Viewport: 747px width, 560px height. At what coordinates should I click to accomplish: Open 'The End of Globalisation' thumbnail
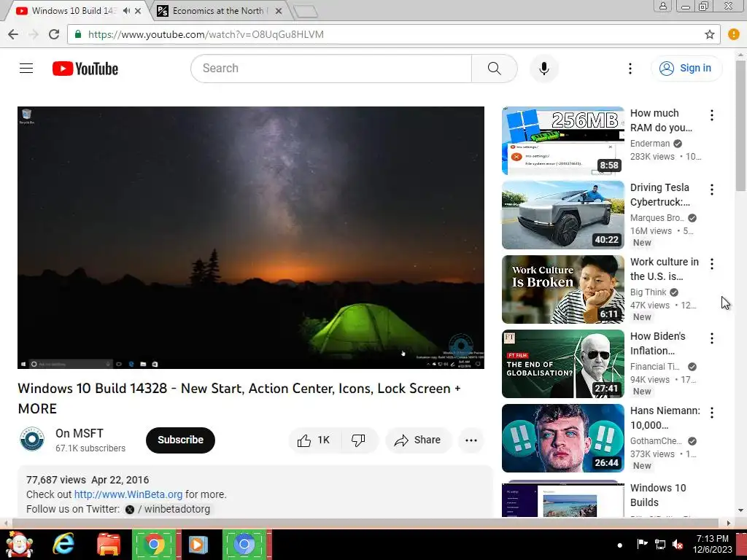[x=562, y=363]
